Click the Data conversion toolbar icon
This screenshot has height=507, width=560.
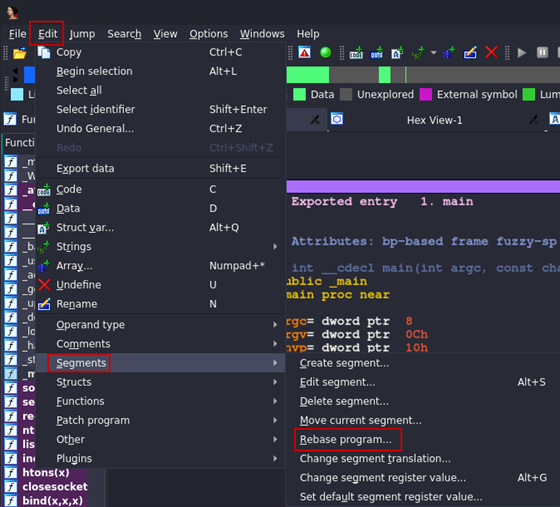pos(377,53)
